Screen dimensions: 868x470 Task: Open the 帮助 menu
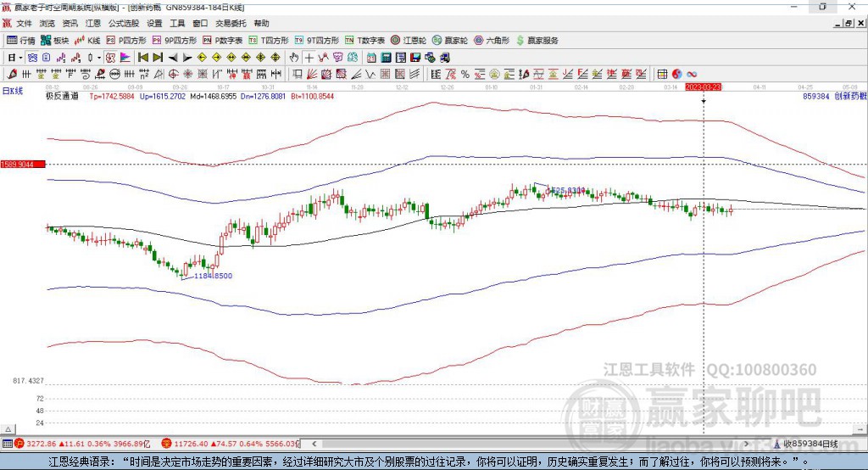coord(261,23)
